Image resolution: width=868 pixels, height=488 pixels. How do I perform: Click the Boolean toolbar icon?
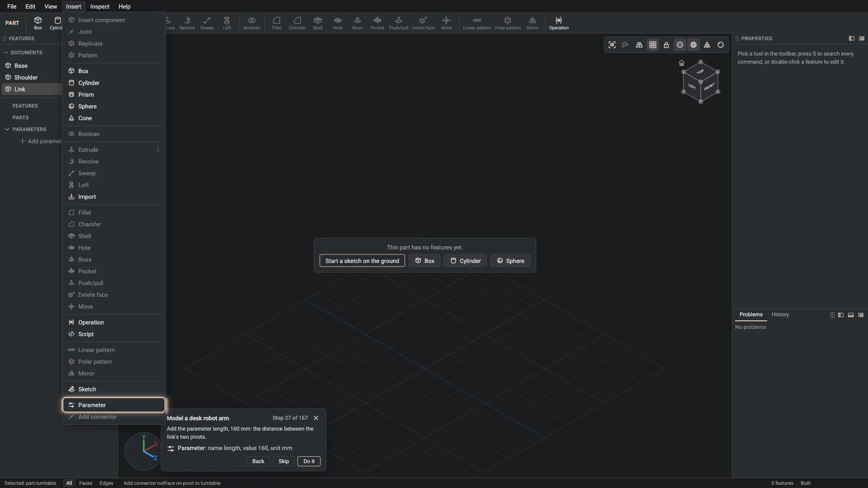click(252, 23)
